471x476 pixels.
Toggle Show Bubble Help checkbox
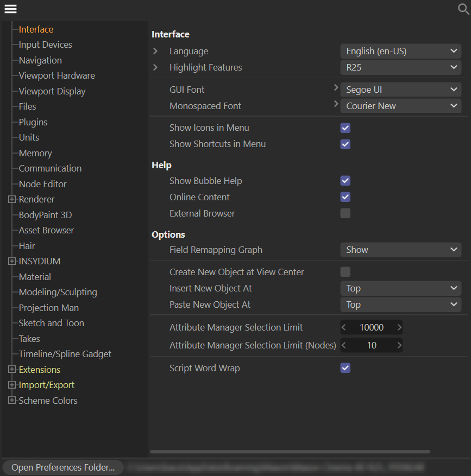point(345,181)
